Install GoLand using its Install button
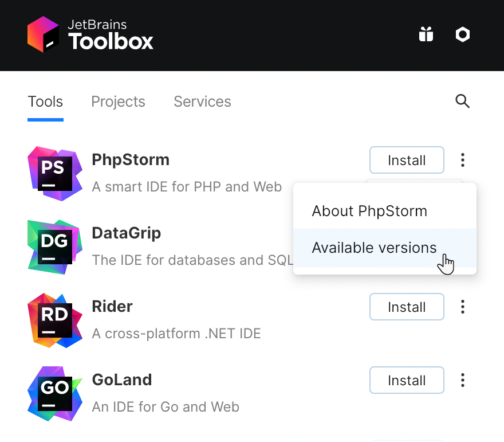Viewport: 504px width, 442px height. (x=407, y=380)
